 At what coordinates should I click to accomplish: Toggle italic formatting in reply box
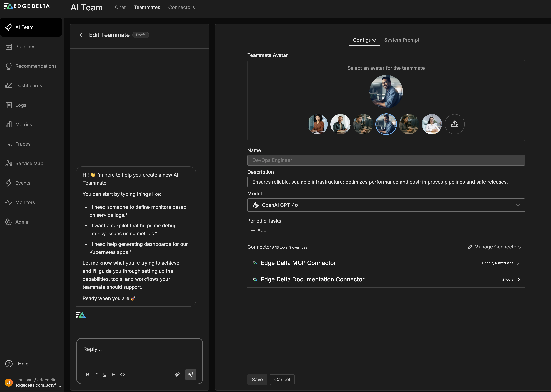point(96,374)
